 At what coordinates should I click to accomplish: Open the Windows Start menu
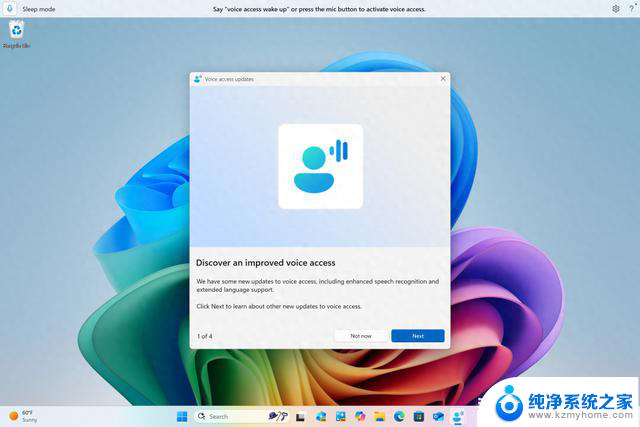tap(182, 416)
